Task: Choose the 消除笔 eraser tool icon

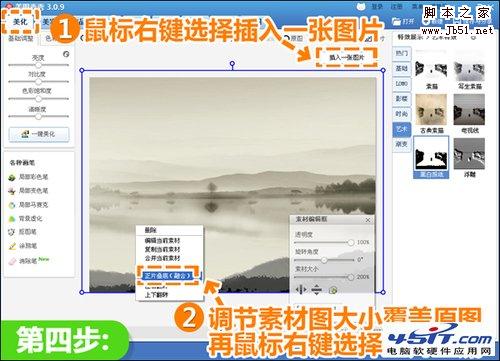Action: click(12, 262)
